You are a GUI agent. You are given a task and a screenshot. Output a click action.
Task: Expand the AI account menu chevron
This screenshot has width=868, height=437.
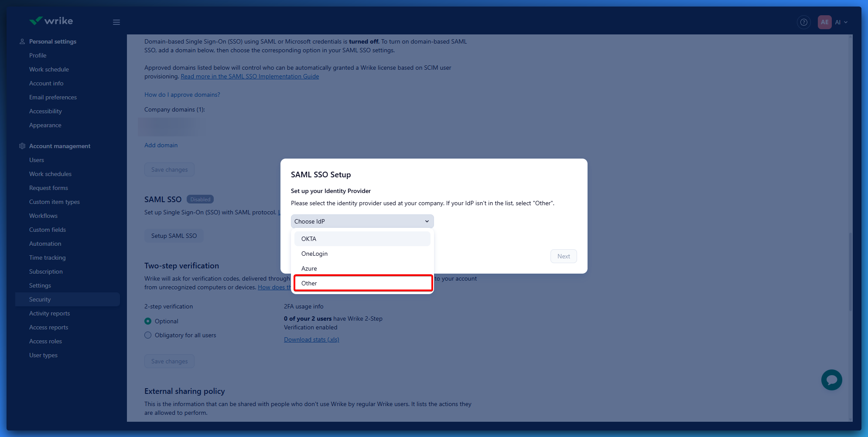(846, 22)
